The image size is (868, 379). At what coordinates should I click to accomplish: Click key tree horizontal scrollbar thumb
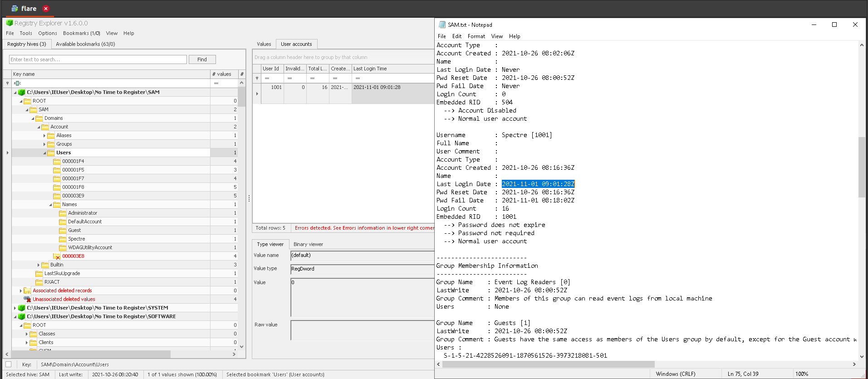[x=90, y=354]
